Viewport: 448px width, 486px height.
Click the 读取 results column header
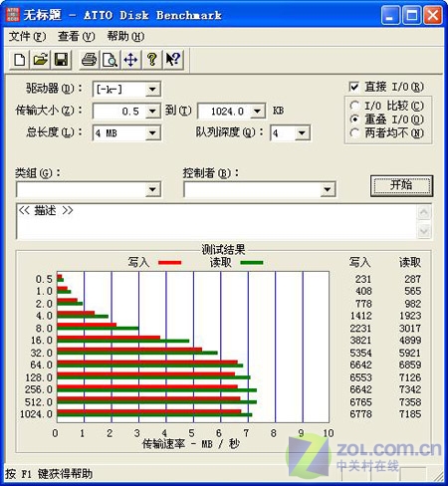(x=410, y=262)
